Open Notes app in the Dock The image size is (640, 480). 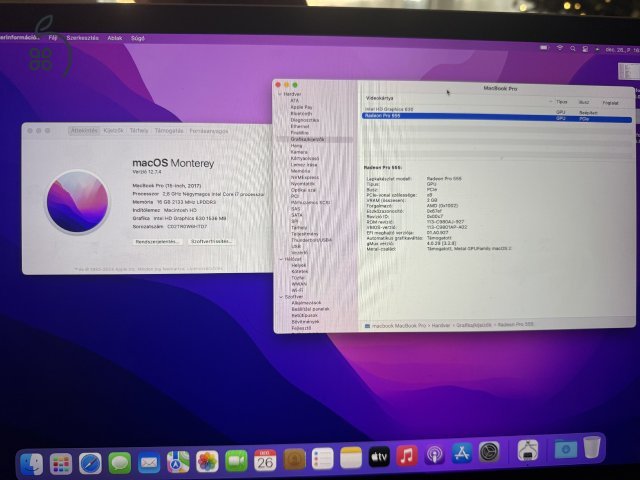[x=351, y=458]
